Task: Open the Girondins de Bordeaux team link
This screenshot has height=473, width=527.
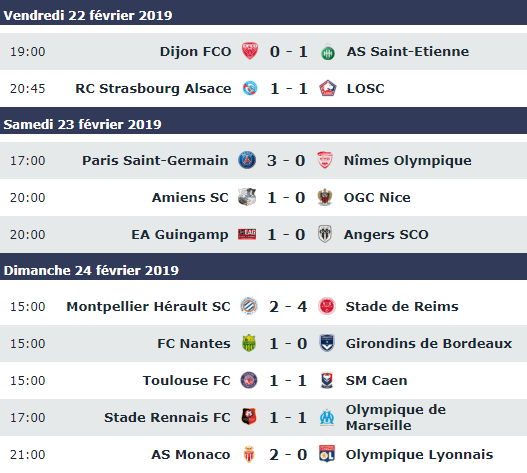Action: (429, 343)
